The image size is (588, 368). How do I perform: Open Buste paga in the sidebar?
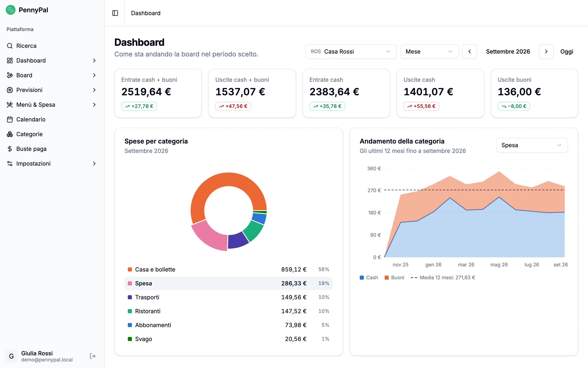click(52, 149)
